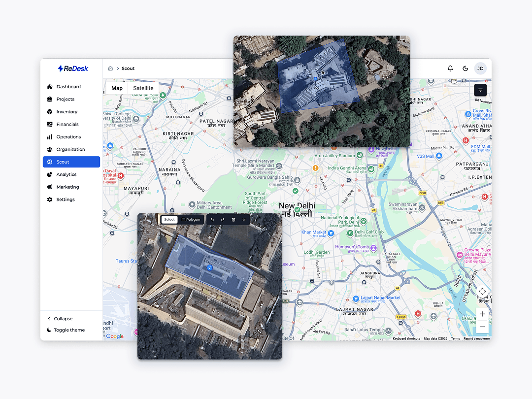Toggle theme from the sidebar footer
Image resolution: width=532 pixels, height=399 pixels.
[66, 330]
